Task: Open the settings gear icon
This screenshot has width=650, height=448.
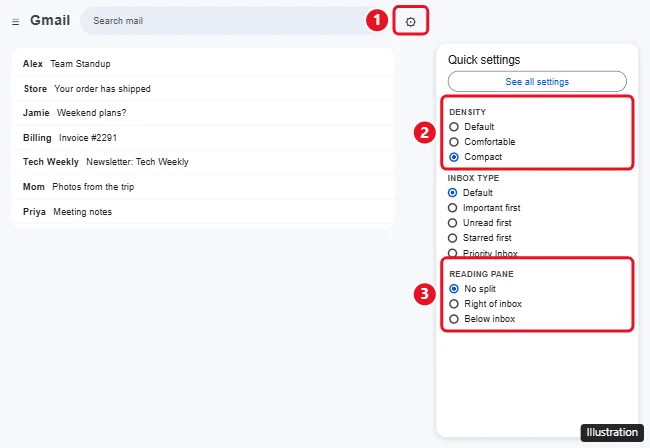Action: [x=410, y=22]
